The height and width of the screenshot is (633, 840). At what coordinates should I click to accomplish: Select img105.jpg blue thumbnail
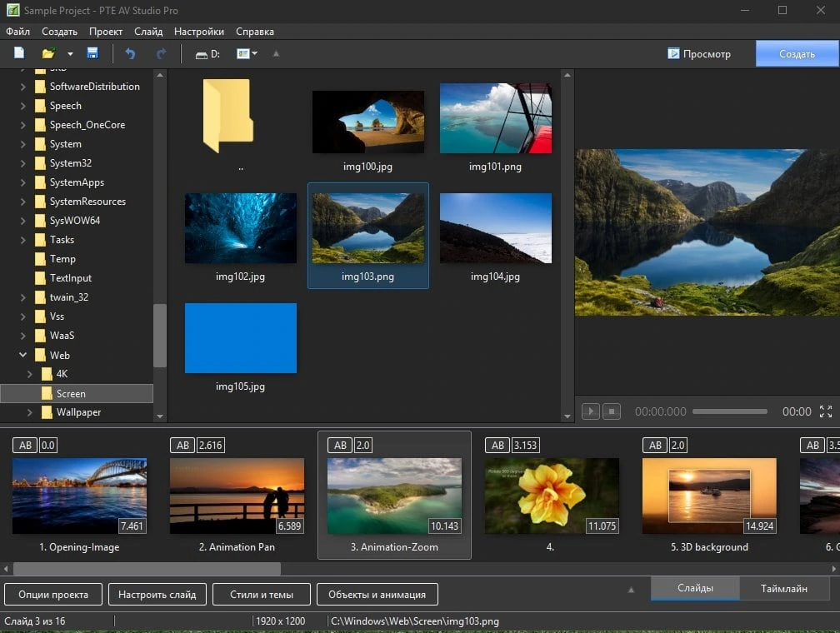click(x=241, y=338)
